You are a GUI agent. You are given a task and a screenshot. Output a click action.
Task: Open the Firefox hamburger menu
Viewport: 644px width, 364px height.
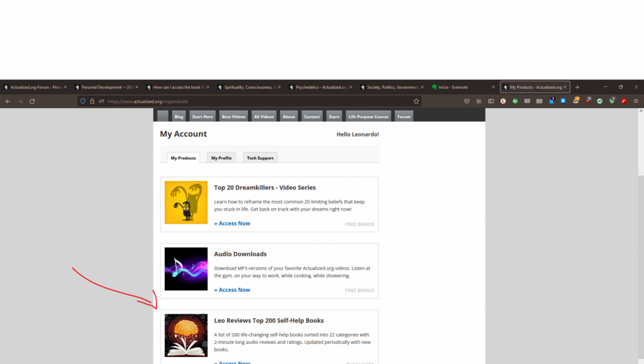tap(636, 101)
